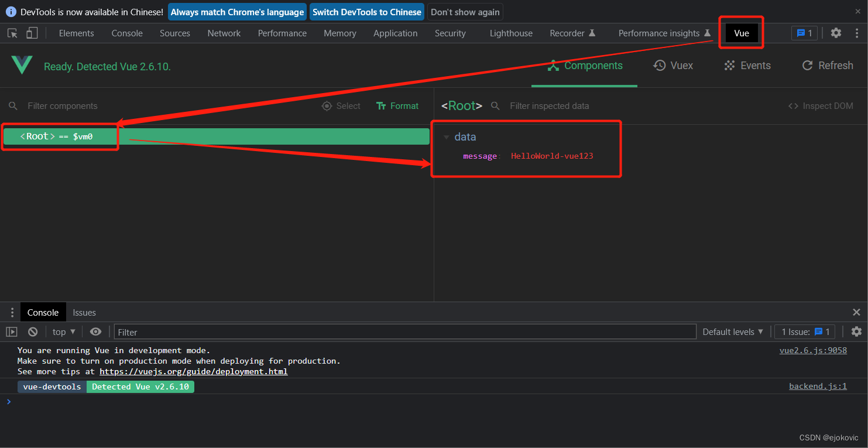Click the message data key
This screenshot has width=868, height=448.
(x=480, y=156)
